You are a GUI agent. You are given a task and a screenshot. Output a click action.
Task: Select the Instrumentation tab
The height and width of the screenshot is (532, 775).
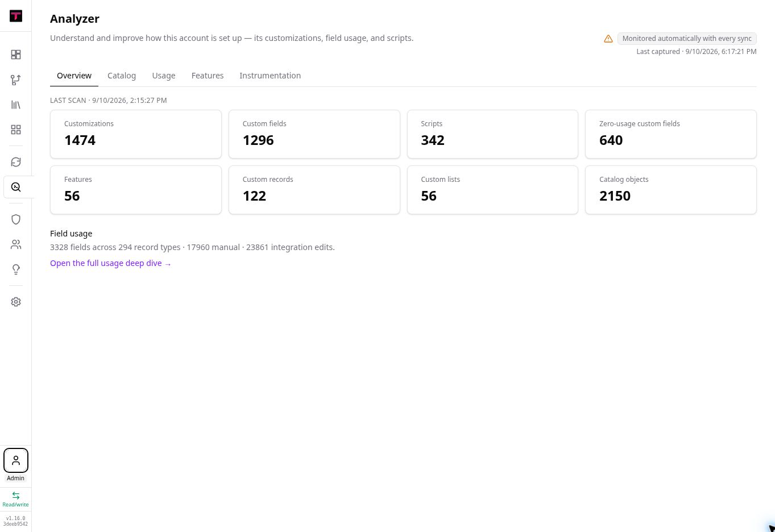click(270, 76)
